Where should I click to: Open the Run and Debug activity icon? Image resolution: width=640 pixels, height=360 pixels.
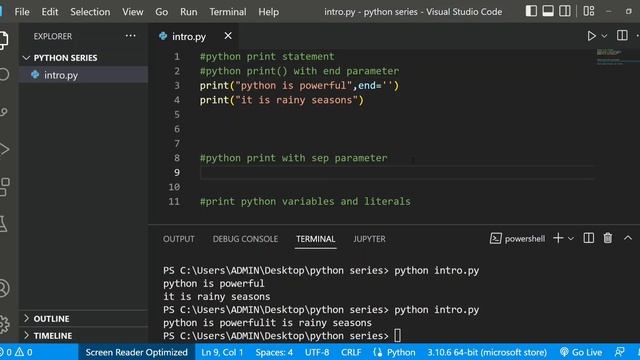(4, 149)
